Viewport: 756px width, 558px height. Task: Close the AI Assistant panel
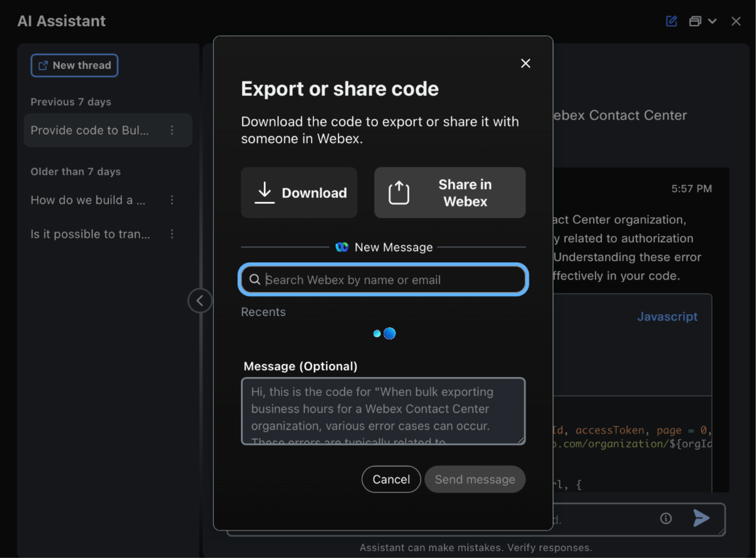coord(736,21)
